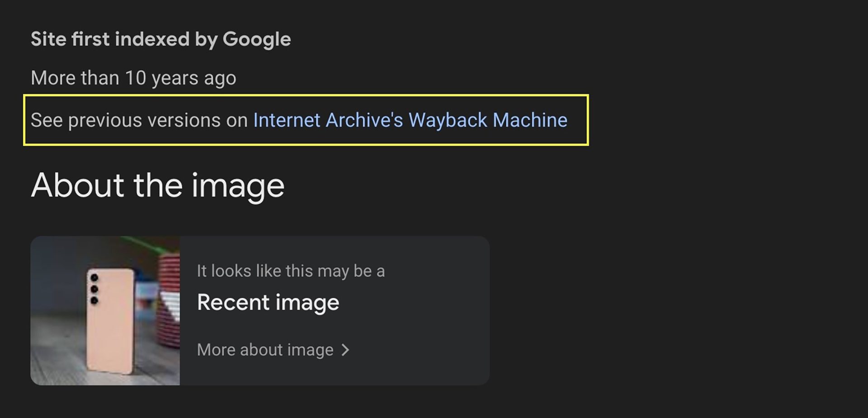Click the chevron beside More about image
The image size is (868, 418).
tap(346, 350)
